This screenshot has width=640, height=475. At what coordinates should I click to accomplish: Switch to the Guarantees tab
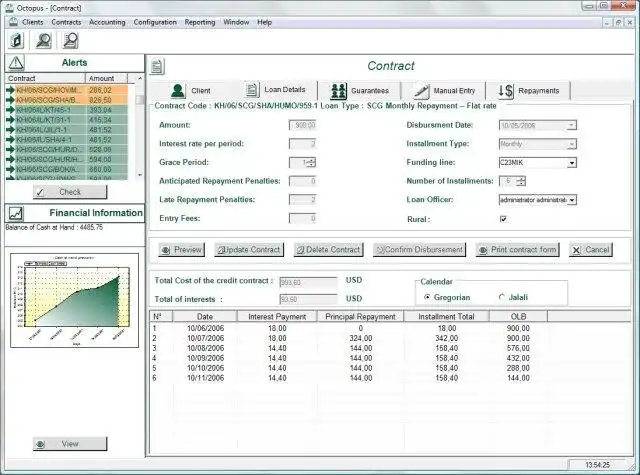(359, 91)
